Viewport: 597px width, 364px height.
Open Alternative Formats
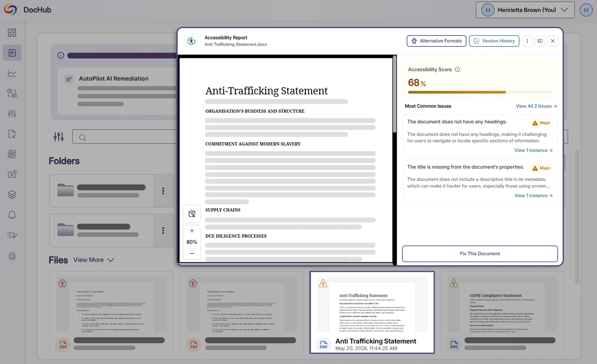436,41
